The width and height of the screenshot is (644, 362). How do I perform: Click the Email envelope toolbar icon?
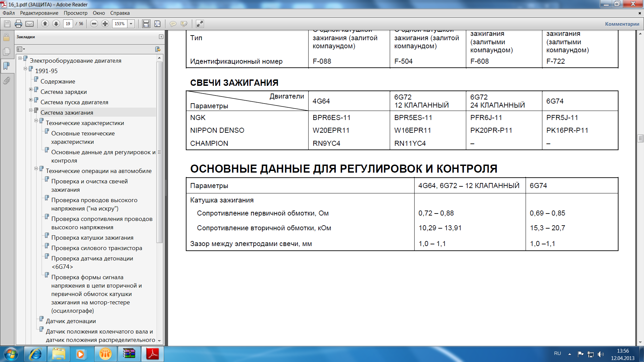click(30, 24)
